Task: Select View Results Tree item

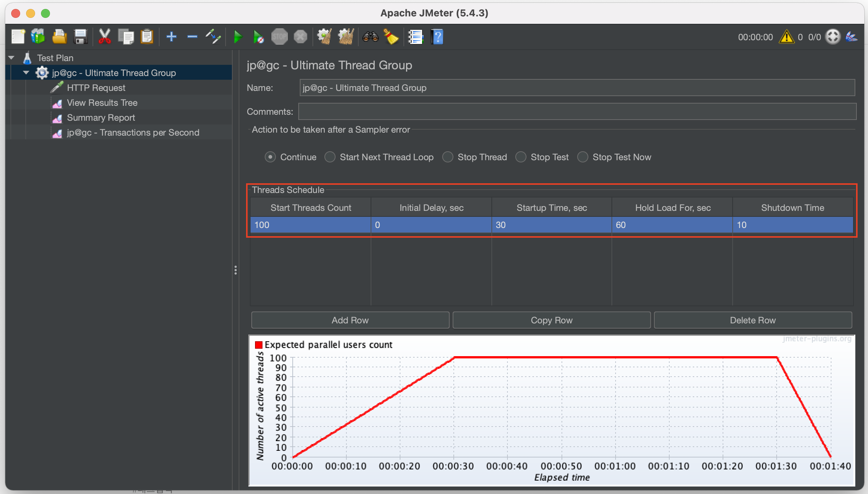Action: (x=102, y=102)
